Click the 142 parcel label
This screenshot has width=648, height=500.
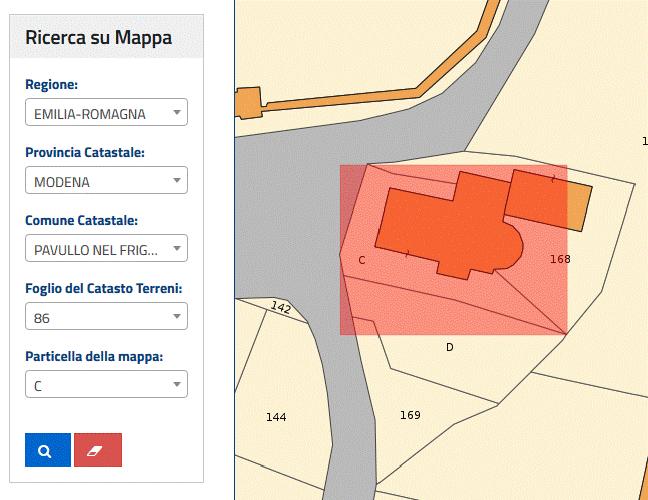[x=281, y=308]
